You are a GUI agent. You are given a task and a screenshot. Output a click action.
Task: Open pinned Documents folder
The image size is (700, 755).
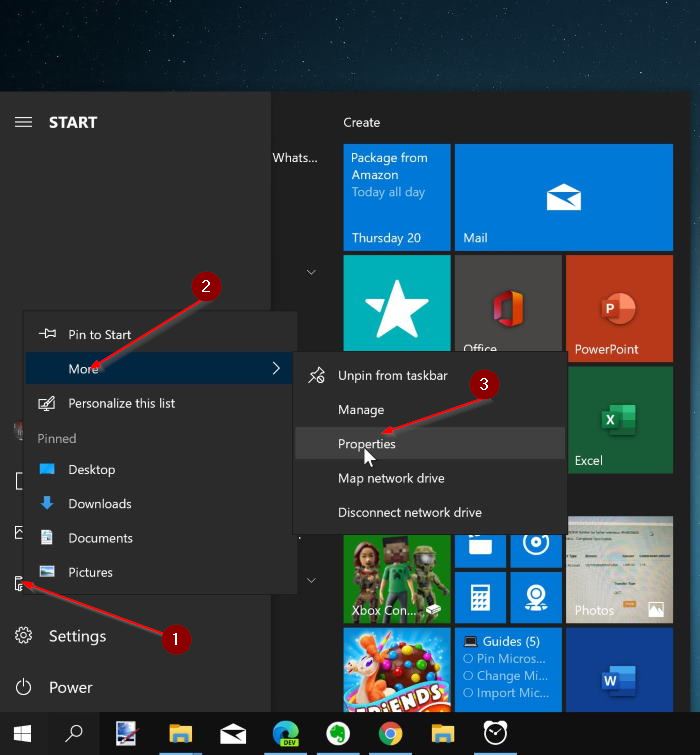coord(160,538)
